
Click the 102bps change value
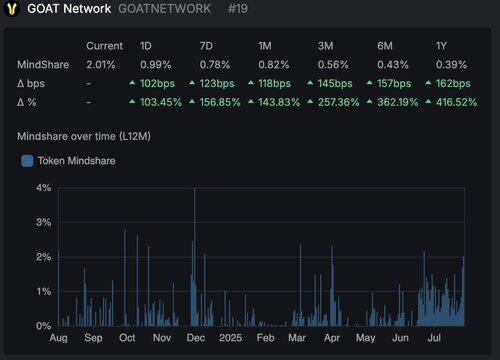pyautogui.click(x=157, y=83)
